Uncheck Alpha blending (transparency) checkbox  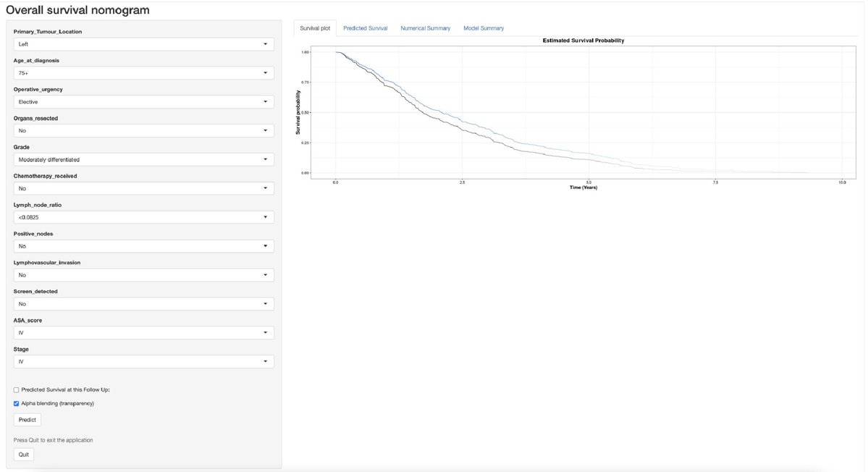click(x=16, y=404)
